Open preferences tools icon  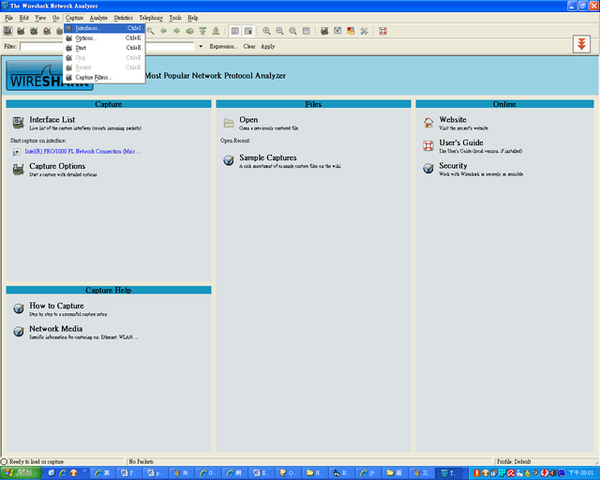coord(364,31)
